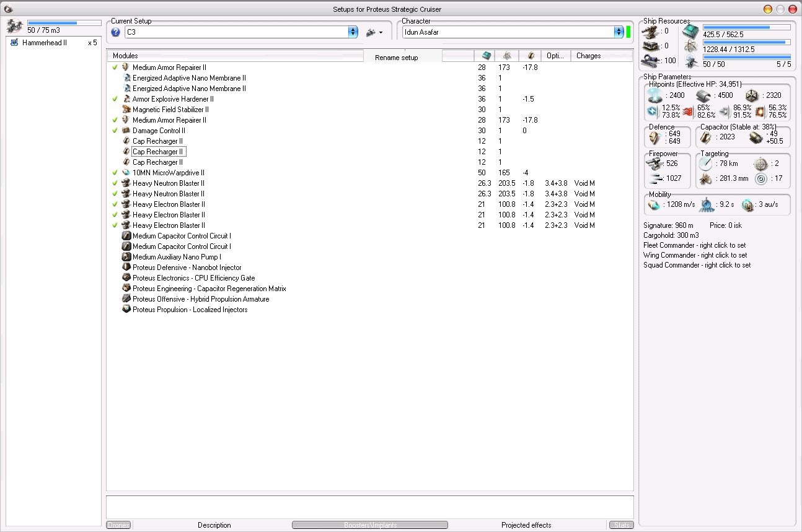Switch to the Description tab

(214, 525)
